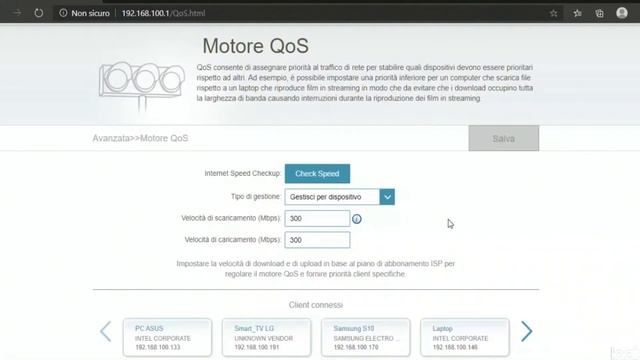The width and height of the screenshot is (640, 360).
Task: Click the browser address bar URL
Action: tap(163, 13)
